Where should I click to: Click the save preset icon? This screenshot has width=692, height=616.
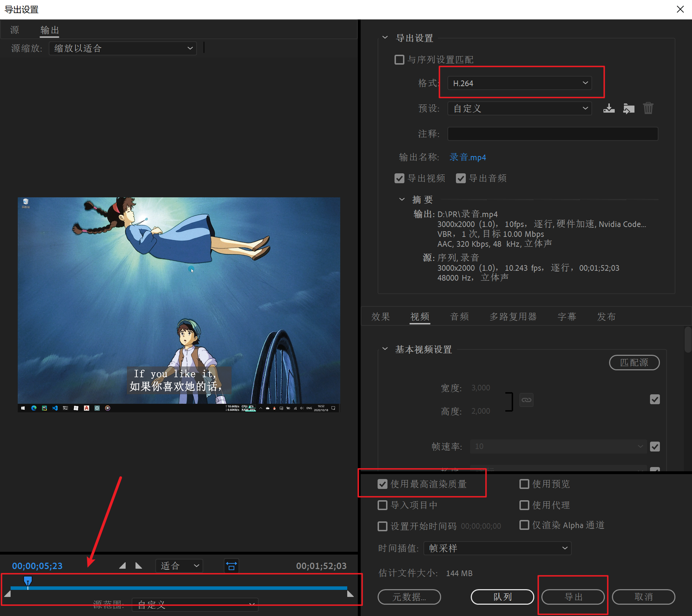pyautogui.click(x=609, y=108)
